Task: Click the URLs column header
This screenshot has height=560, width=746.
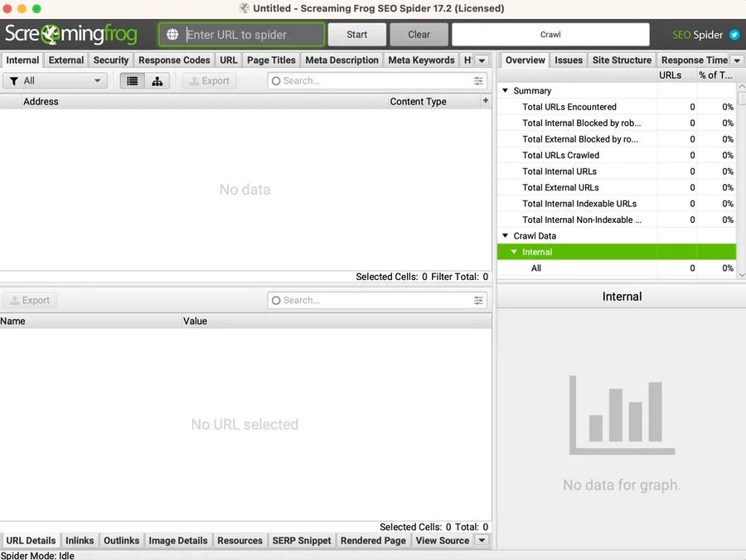Action: pos(677,75)
